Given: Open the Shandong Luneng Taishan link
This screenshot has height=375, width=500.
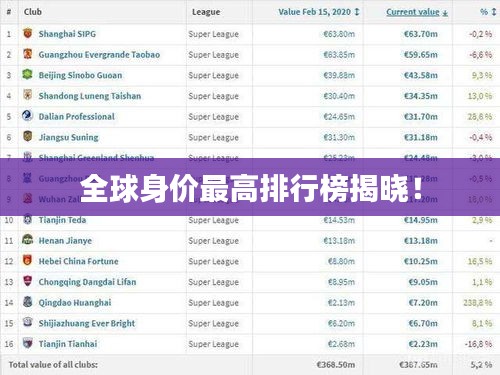Looking at the screenshot, I should pyautogui.click(x=90, y=96).
